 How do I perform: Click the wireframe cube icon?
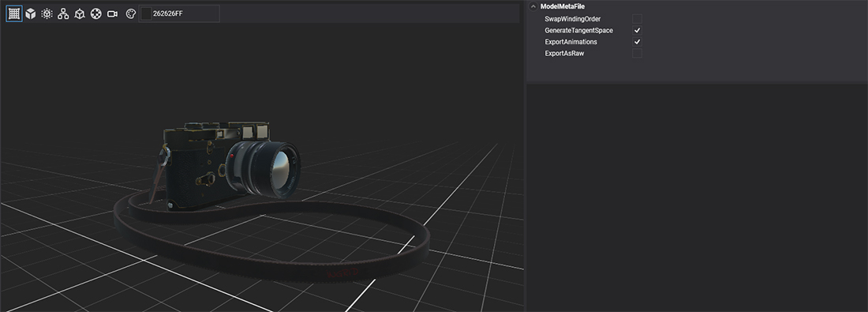click(x=80, y=14)
